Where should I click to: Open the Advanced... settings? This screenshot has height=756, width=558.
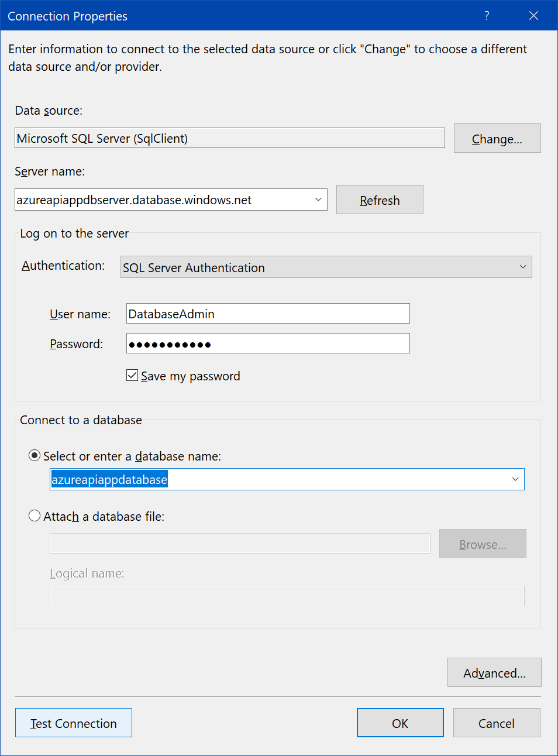494,673
